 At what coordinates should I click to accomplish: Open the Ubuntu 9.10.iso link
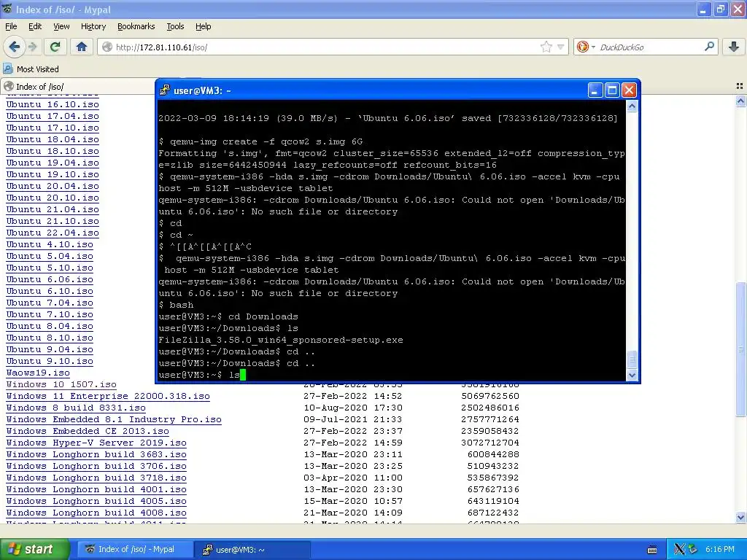click(x=50, y=361)
